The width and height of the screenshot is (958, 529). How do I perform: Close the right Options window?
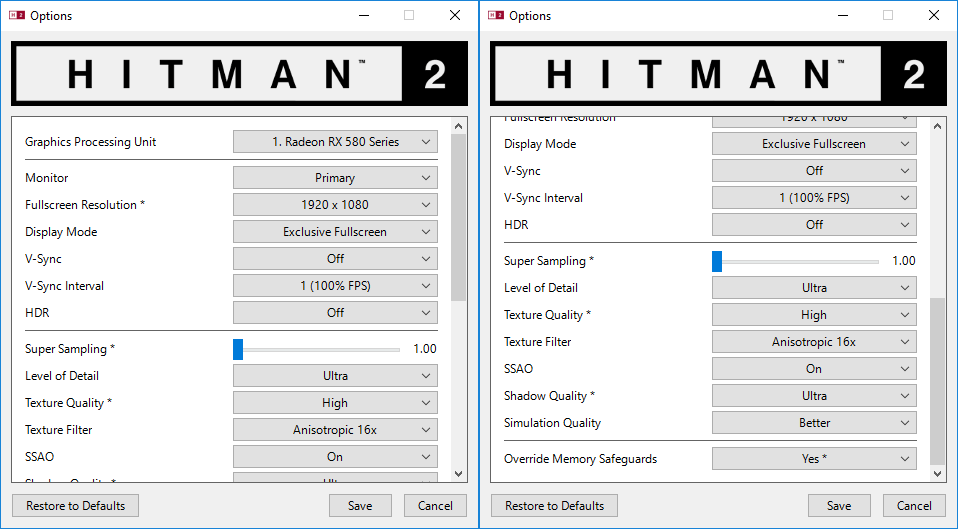coord(934,15)
